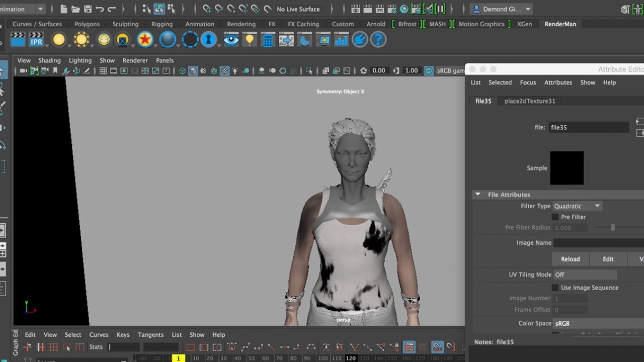Open RenderMan help question mark icon
Screen dimensions: 644x362
(378, 40)
